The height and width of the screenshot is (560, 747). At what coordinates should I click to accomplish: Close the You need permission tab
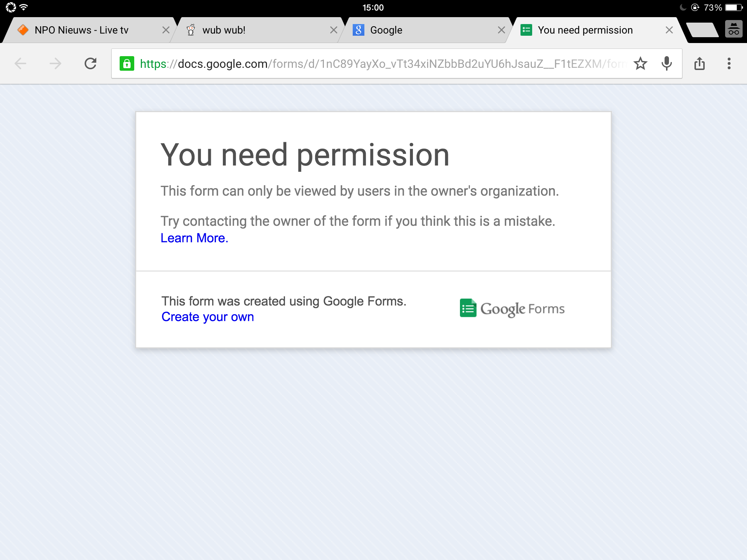pos(669,30)
